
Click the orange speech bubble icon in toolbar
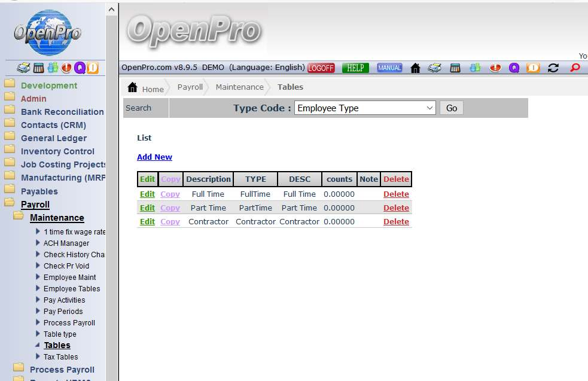[533, 68]
